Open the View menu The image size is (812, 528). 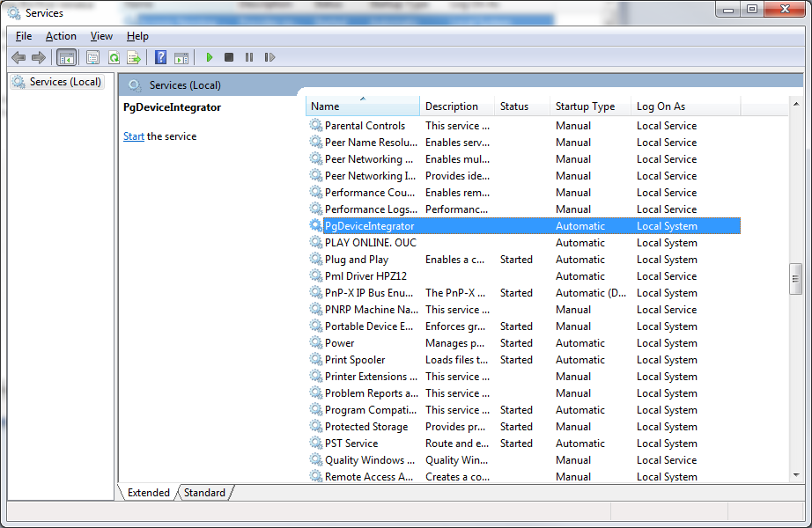click(101, 36)
